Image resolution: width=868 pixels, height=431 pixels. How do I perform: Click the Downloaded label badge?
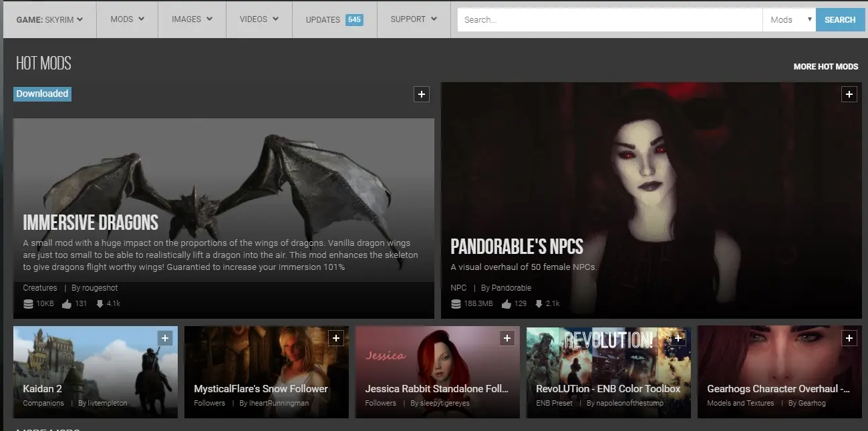tap(42, 94)
